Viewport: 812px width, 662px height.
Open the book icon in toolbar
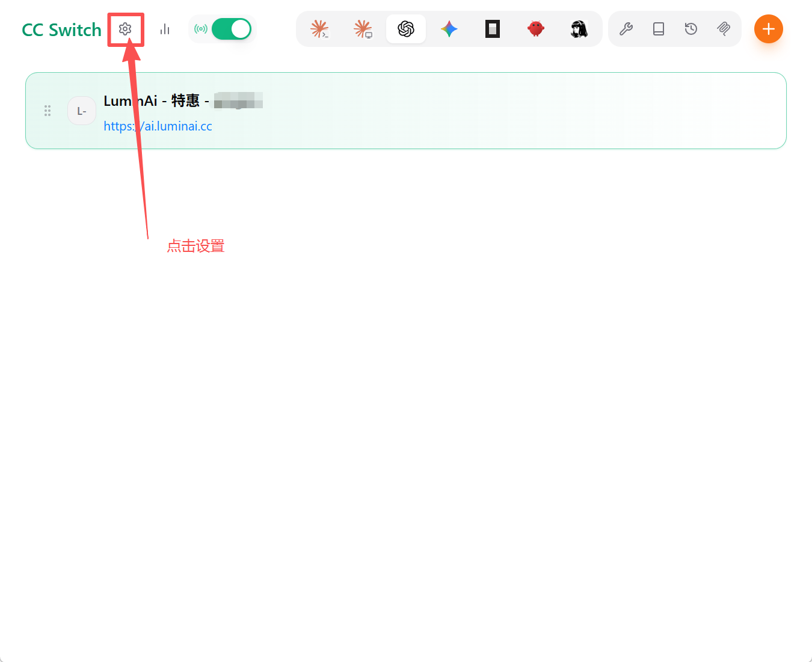click(659, 29)
